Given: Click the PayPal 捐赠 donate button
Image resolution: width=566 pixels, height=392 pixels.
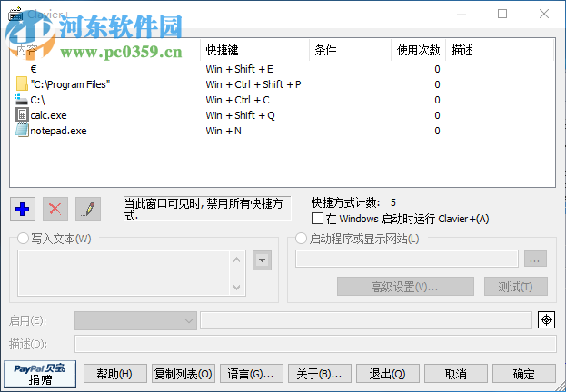Looking at the screenshot, I should [x=40, y=374].
